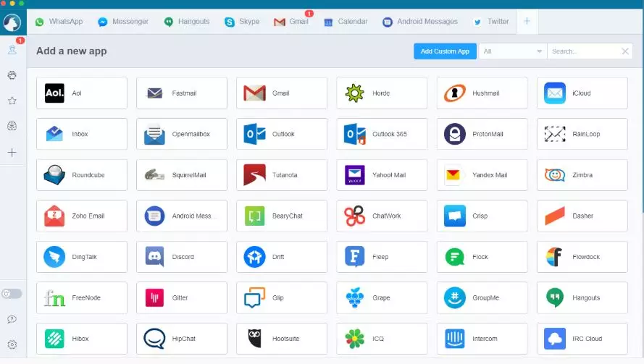Click the plus icon in left sidebar

[12, 153]
